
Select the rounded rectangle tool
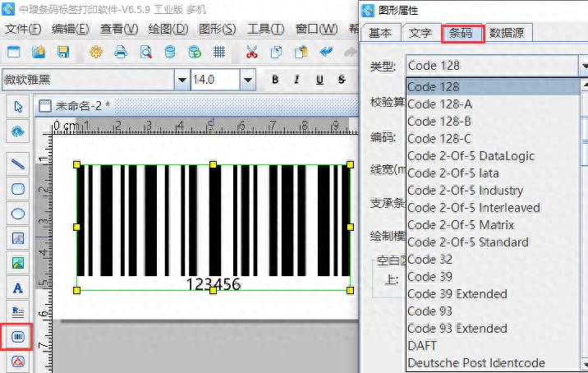(18, 189)
